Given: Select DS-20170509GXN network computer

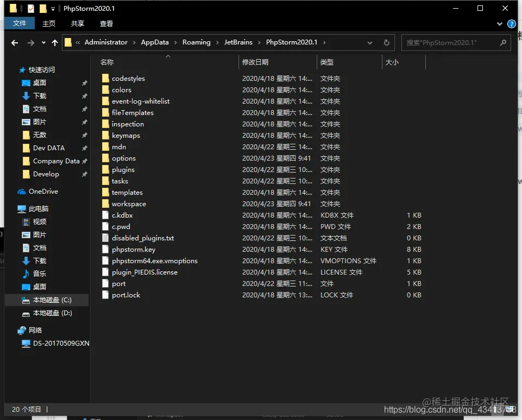Looking at the screenshot, I should 61,343.
